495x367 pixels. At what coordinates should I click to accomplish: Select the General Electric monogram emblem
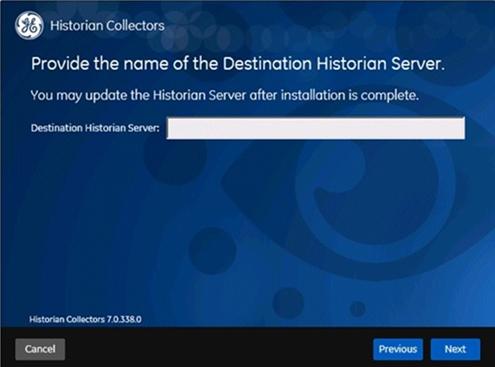point(29,26)
